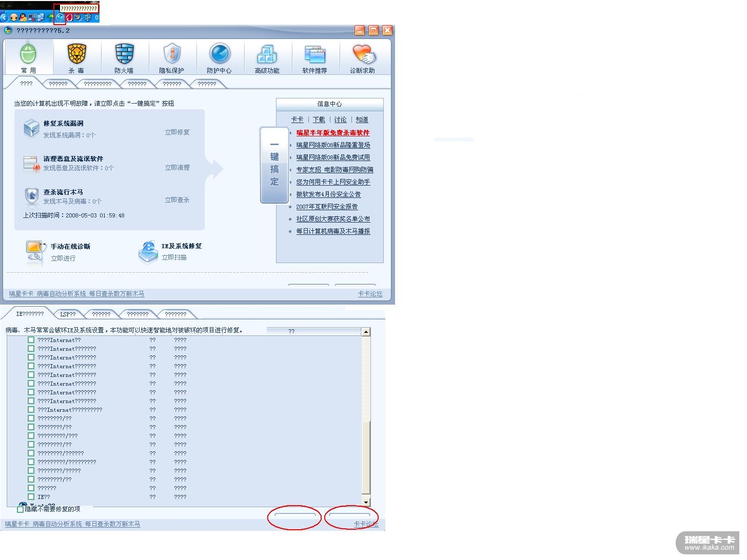Open the 卡卡 link in 信息中心
The height and width of the screenshot is (560, 747).
coord(297,119)
